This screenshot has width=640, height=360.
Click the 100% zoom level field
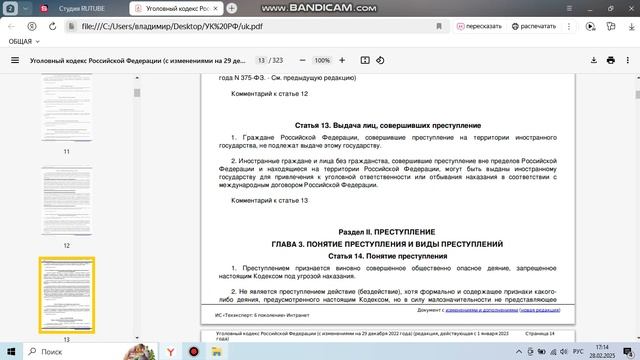pos(322,60)
